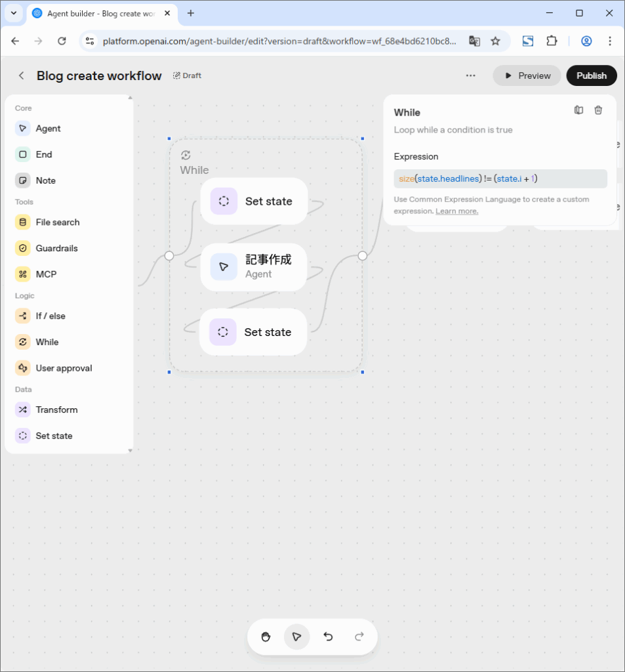625x672 pixels.
Task: Add a Guardrails node from sidebar
Action: coord(56,248)
